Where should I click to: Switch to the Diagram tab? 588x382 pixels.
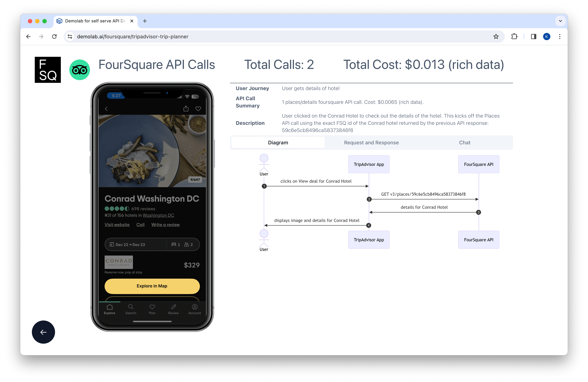(x=278, y=142)
